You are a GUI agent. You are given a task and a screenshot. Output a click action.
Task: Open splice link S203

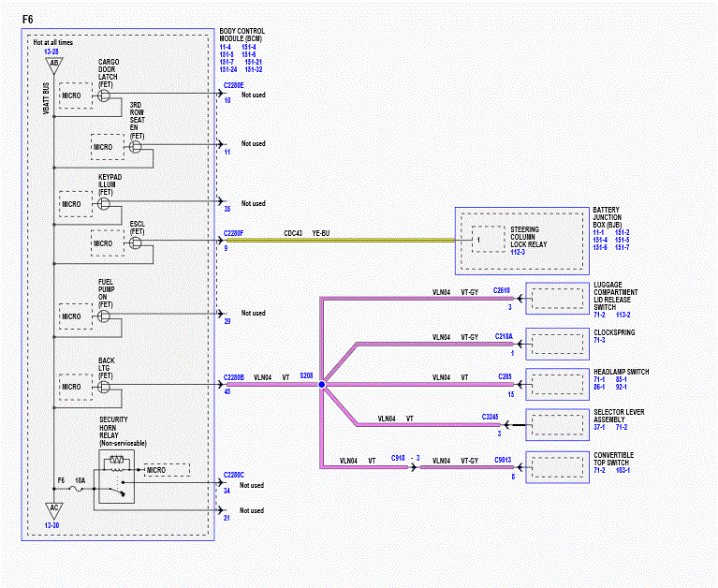306,376
